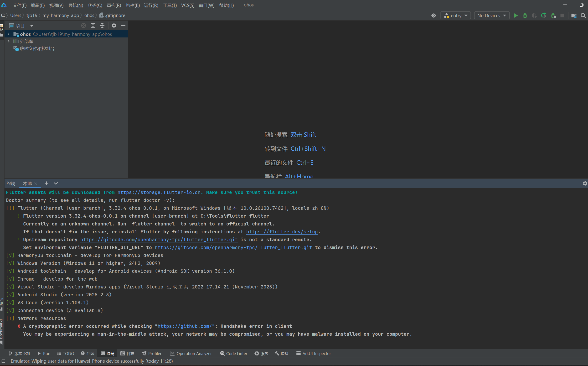Expand the ohos project folder

coord(9,34)
